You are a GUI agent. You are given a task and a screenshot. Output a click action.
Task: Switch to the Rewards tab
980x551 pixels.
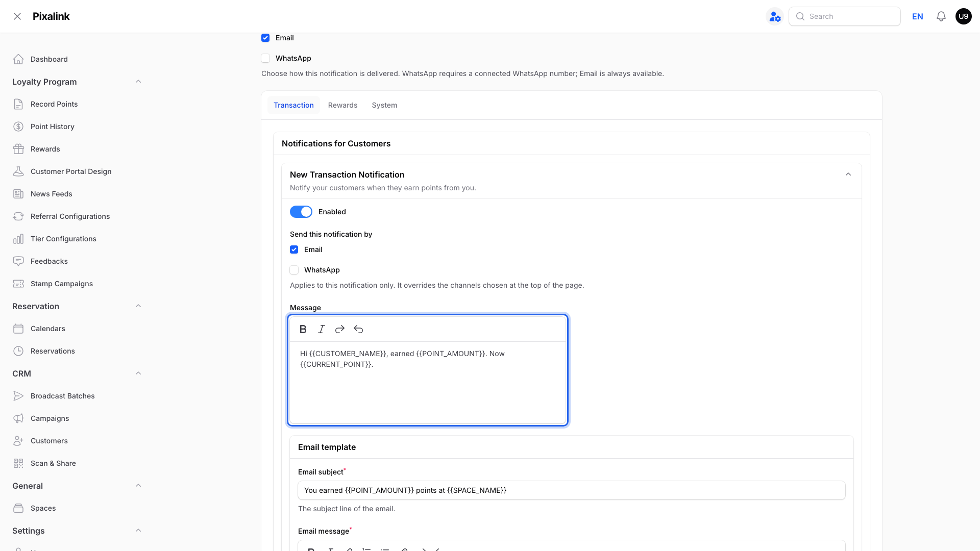click(342, 105)
